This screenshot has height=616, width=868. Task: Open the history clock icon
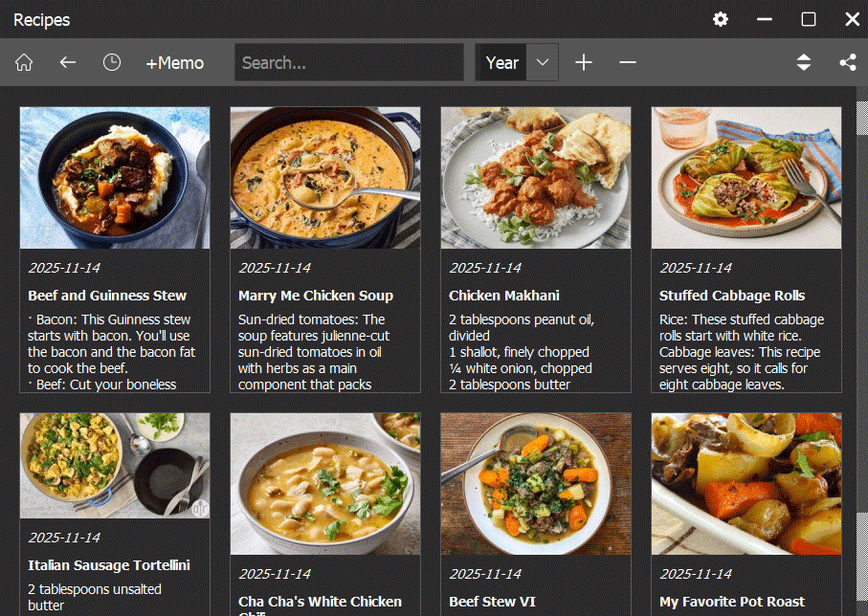112,63
